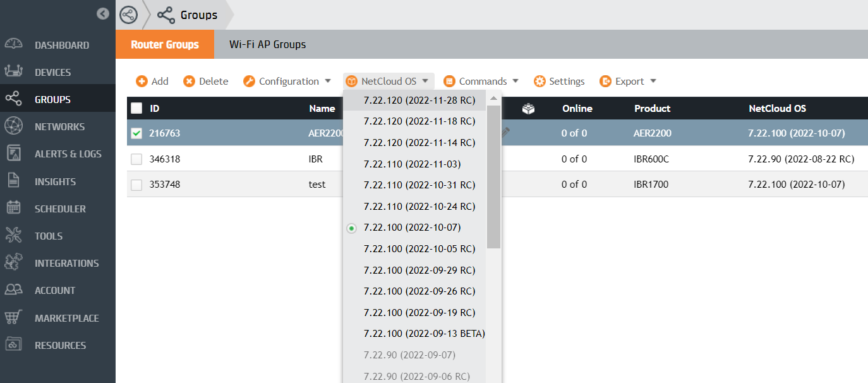Click the blocks column header icon
This screenshot has width=868, height=383.
click(x=528, y=109)
